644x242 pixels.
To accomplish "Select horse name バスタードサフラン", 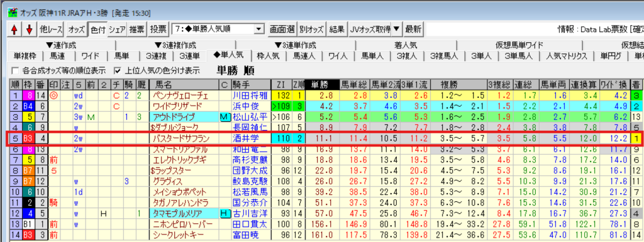I will pyautogui.click(x=180, y=139).
